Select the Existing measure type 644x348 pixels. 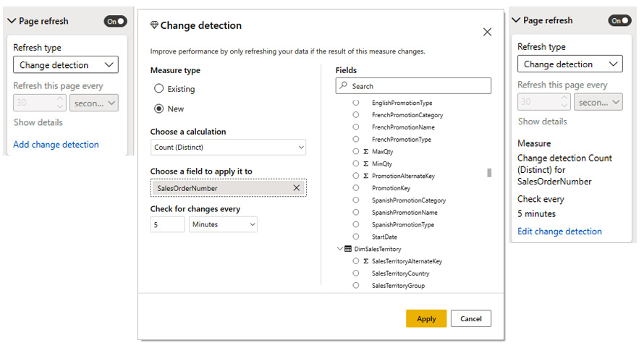[x=159, y=89]
